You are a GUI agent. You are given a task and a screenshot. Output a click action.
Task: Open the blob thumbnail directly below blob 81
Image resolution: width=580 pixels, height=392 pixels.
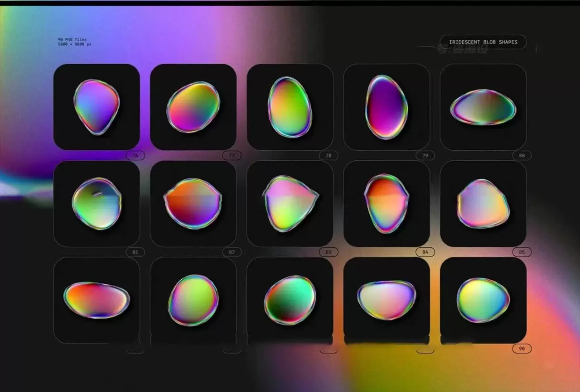(97, 300)
